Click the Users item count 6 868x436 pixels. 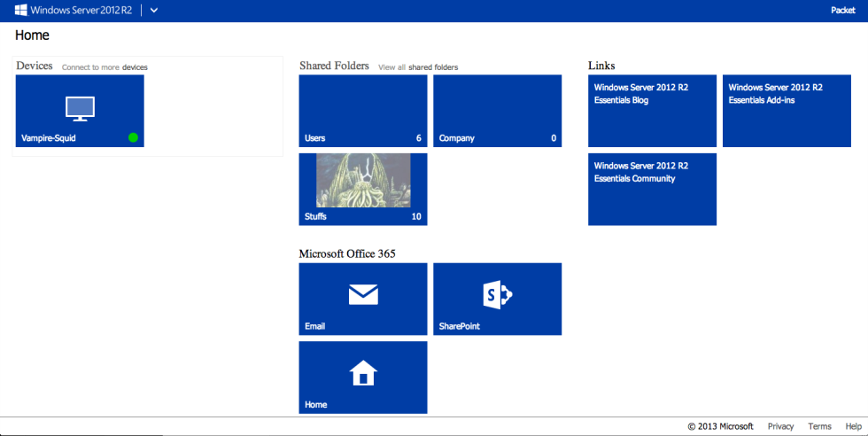[x=418, y=138]
